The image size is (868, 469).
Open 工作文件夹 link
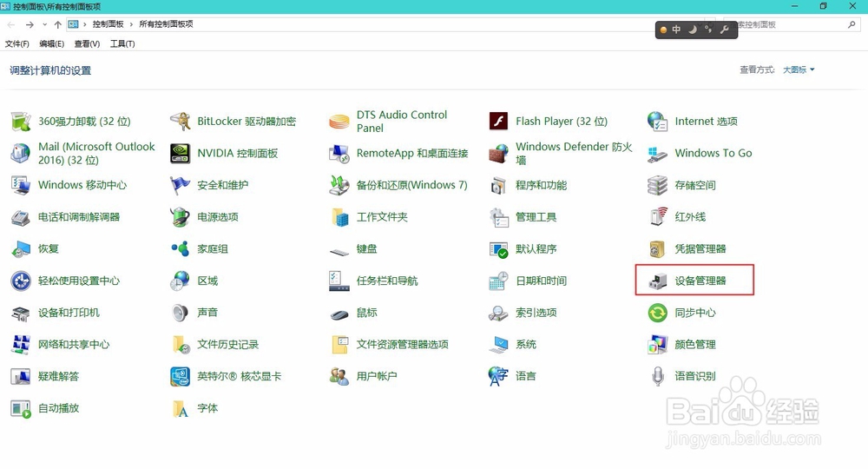(x=382, y=217)
